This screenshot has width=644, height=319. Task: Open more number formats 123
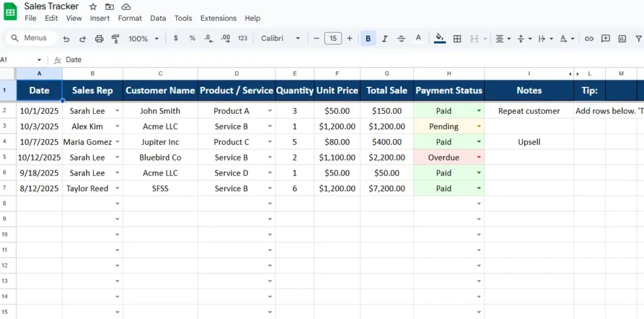click(243, 38)
